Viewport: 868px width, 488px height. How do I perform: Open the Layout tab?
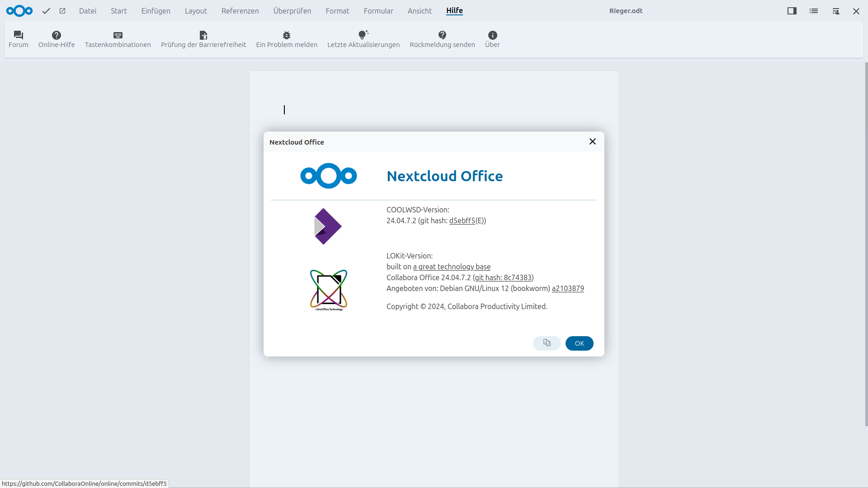(196, 11)
